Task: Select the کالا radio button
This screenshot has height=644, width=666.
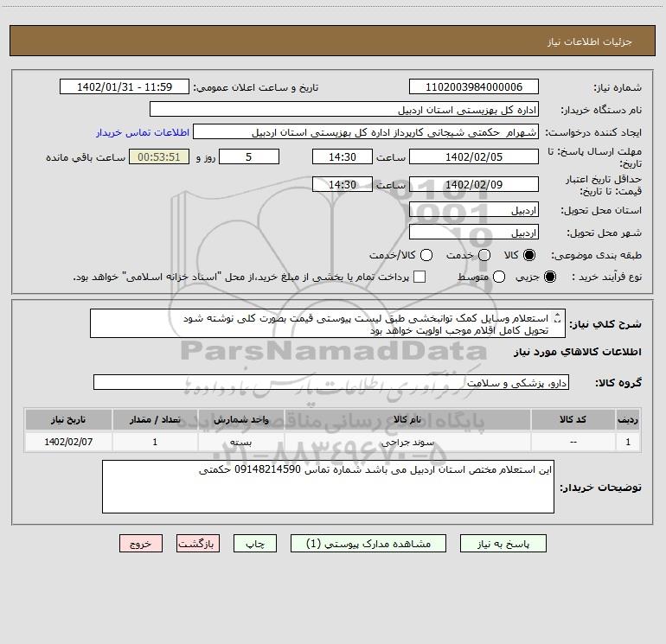Action: click(x=529, y=255)
